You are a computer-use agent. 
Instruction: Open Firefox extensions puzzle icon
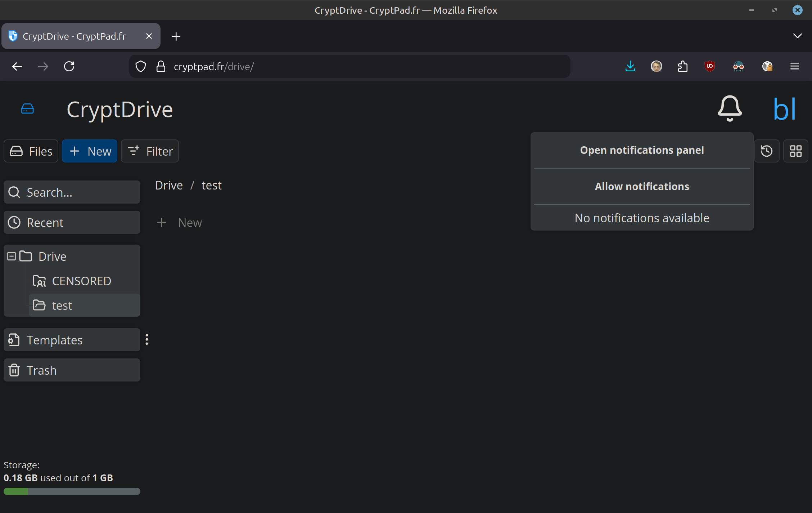(x=682, y=66)
